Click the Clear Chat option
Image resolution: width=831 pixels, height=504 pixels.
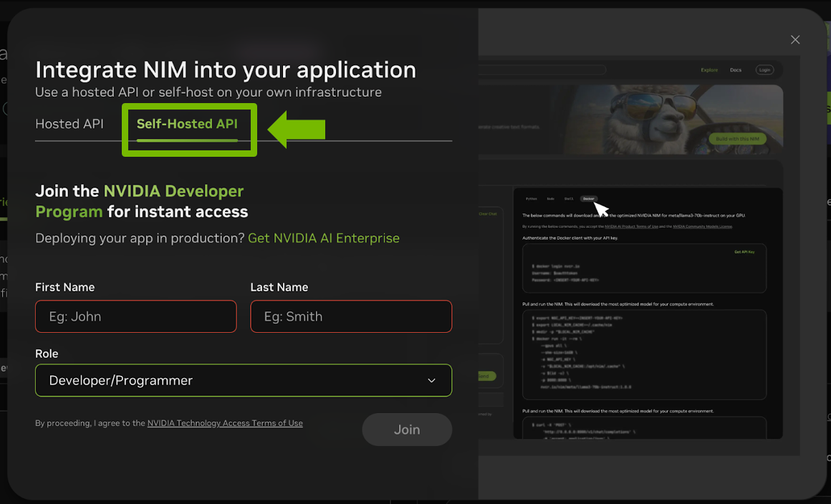[x=489, y=213]
